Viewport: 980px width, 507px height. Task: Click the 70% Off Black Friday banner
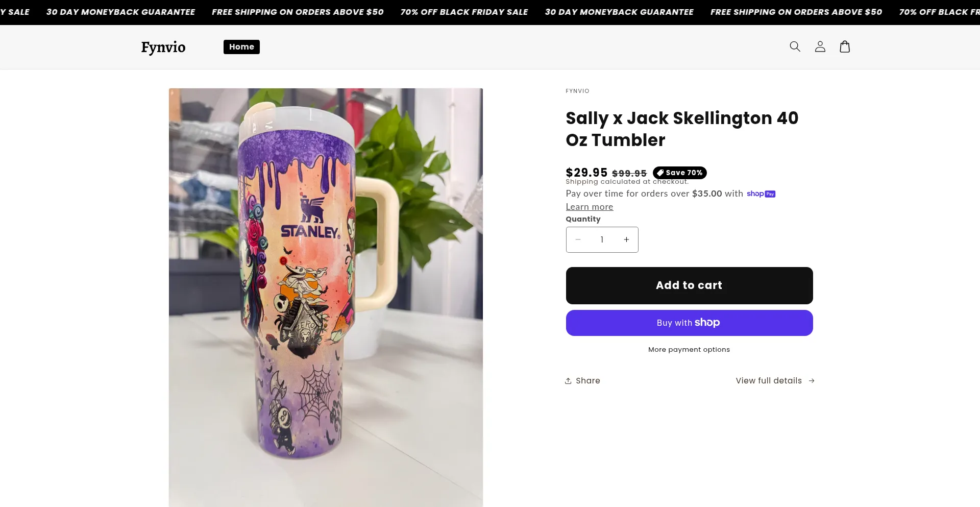[x=464, y=12]
